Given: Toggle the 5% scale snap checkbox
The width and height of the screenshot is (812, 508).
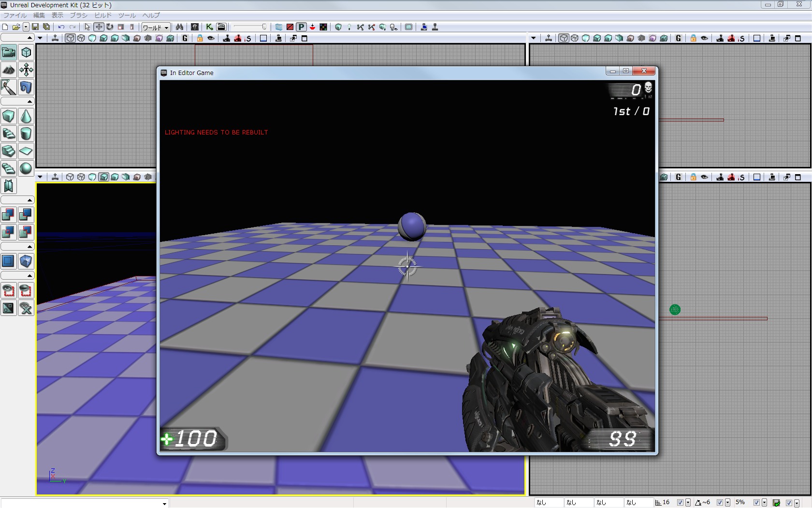Looking at the screenshot, I should 756,503.
